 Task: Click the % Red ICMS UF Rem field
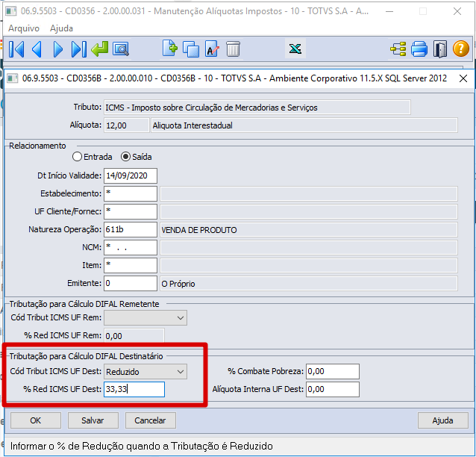pyautogui.click(x=134, y=336)
